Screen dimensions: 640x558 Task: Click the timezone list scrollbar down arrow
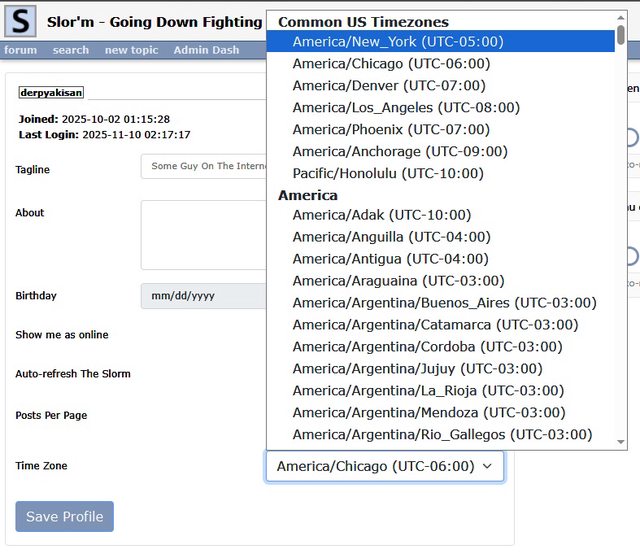[x=621, y=441]
